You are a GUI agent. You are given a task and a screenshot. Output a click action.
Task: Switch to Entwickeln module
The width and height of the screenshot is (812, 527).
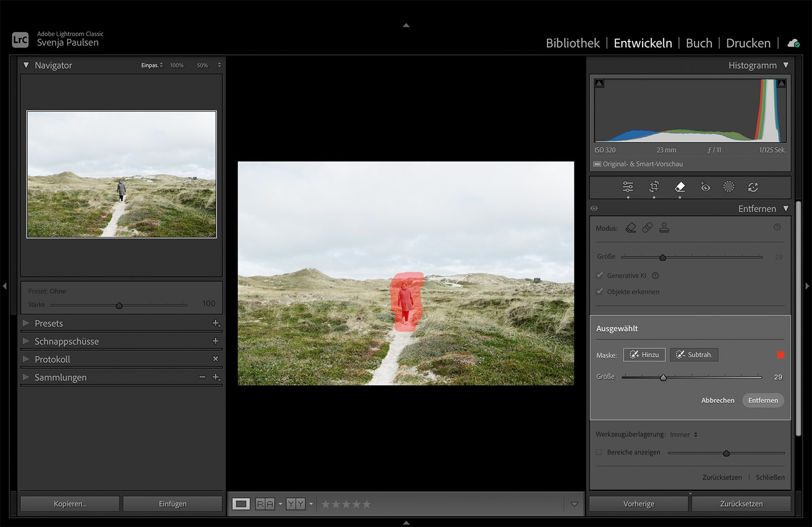click(642, 43)
